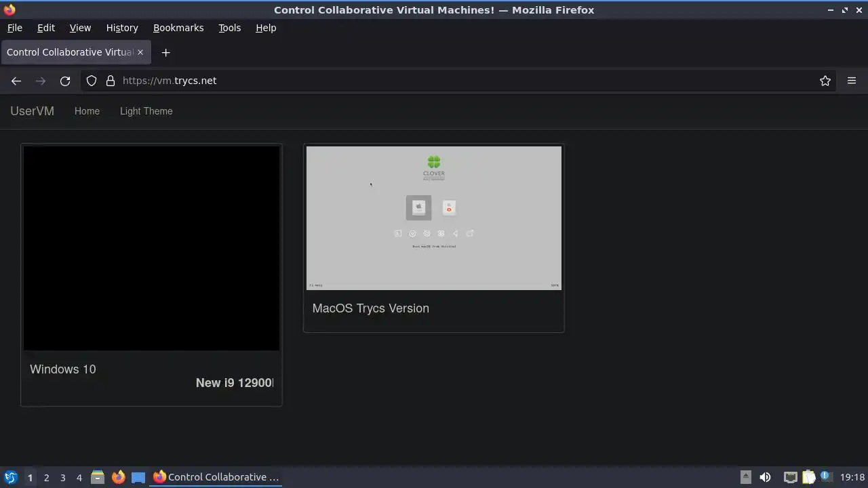Open the Tools menu

(230, 28)
